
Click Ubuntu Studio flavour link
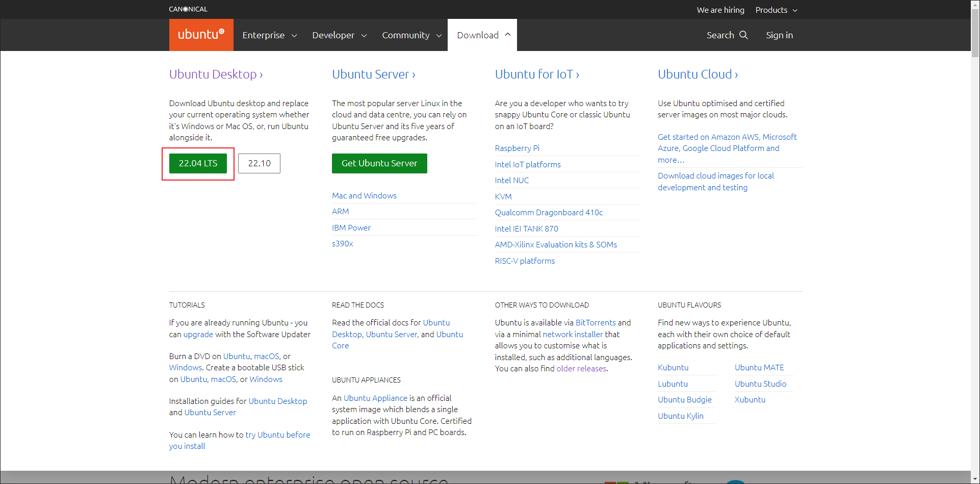(760, 384)
